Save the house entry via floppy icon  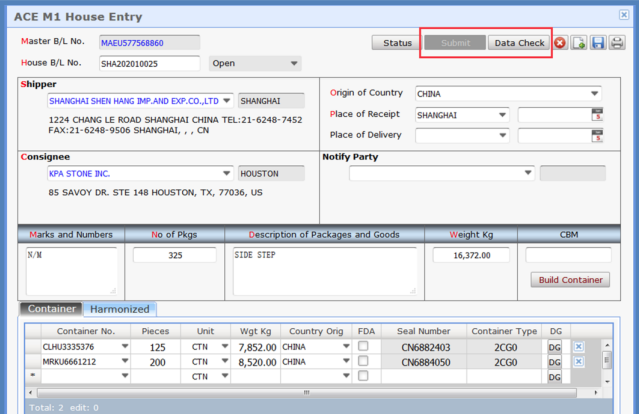point(598,43)
